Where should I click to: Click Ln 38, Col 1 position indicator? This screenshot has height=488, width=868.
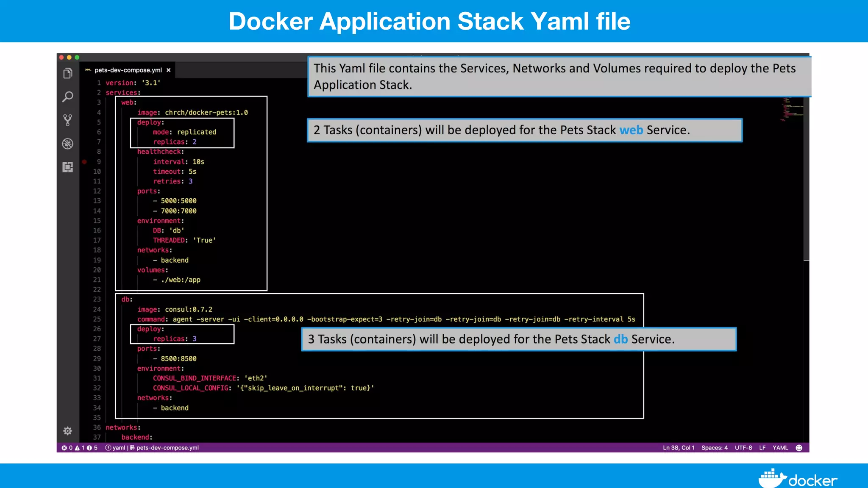click(679, 448)
